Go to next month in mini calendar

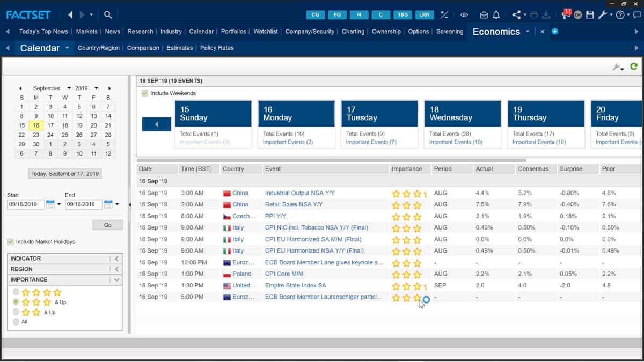tap(109, 88)
